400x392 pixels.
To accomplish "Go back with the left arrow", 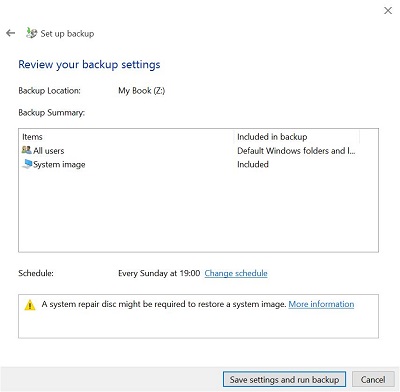I will click(11, 33).
